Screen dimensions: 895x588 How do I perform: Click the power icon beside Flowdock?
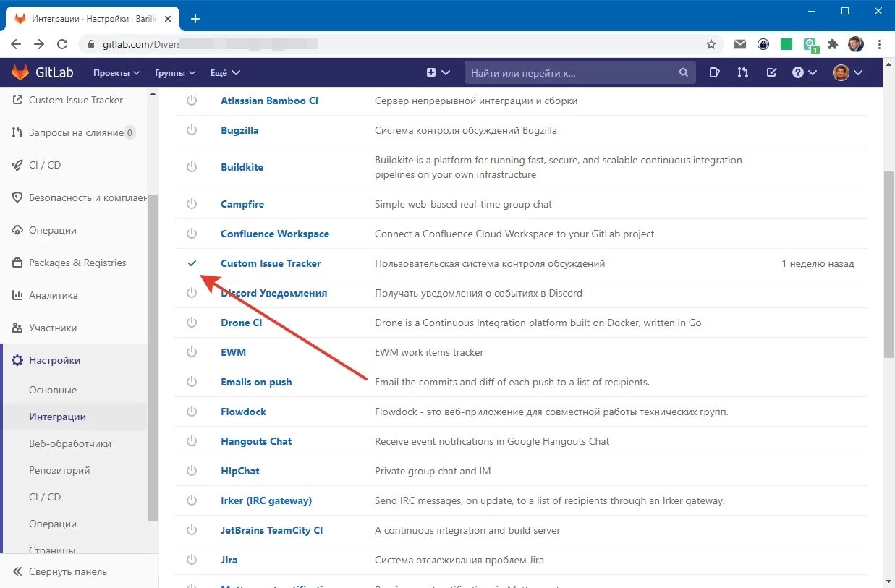(192, 412)
